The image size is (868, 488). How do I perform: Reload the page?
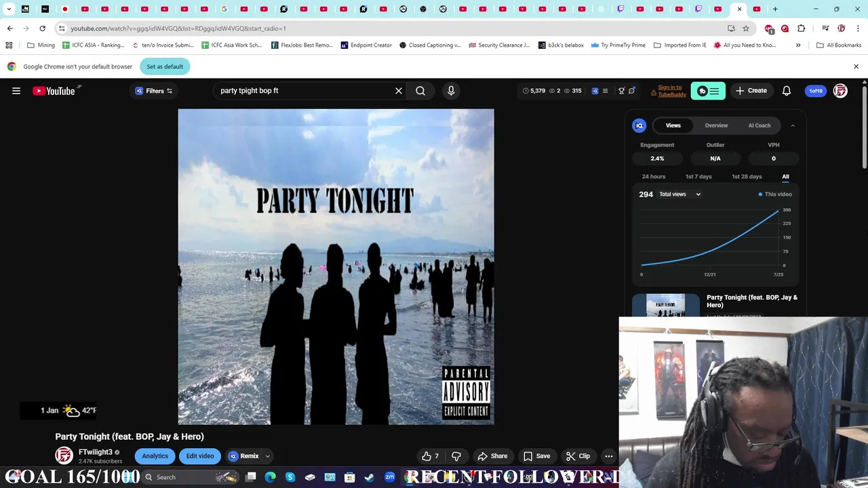pyautogui.click(x=42, y=28)
